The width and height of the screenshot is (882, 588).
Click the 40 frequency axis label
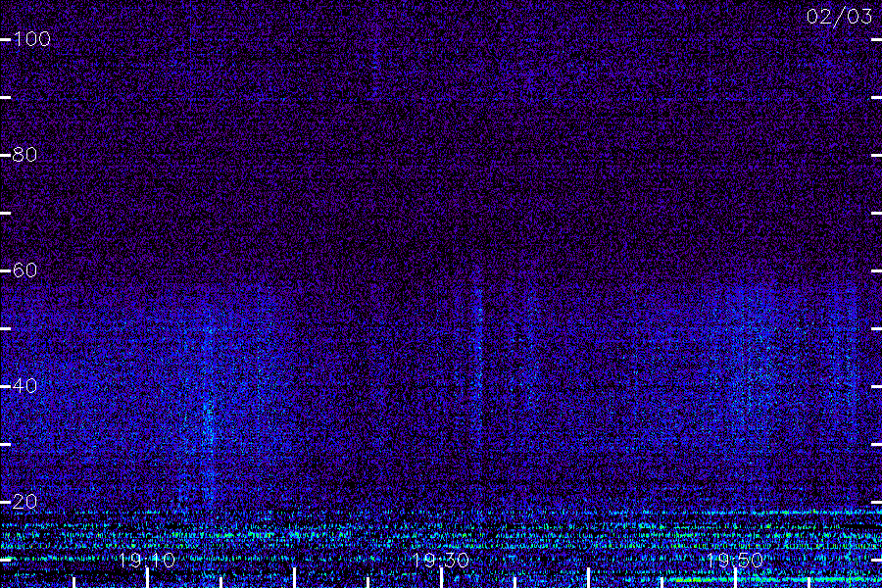(24, 386)
